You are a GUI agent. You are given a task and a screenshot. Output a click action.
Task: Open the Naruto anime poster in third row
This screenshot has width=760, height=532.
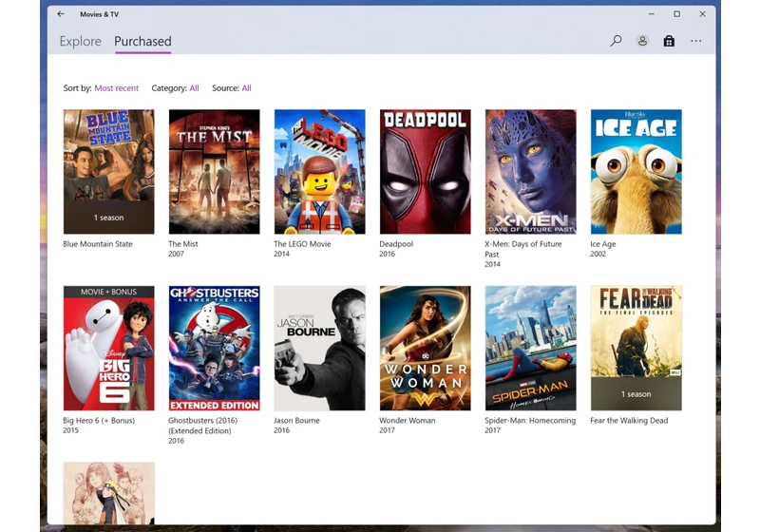coord(109,493)
